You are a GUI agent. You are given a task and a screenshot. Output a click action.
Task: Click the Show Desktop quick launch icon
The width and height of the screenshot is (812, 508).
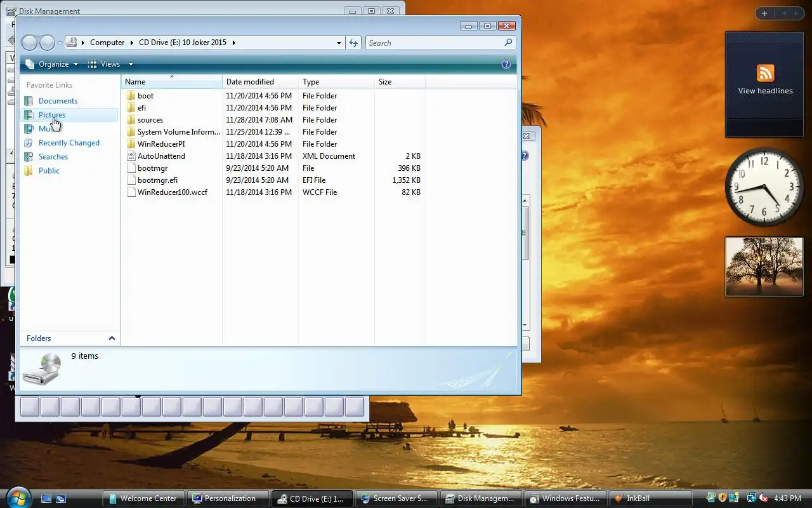tap(46, 499)
